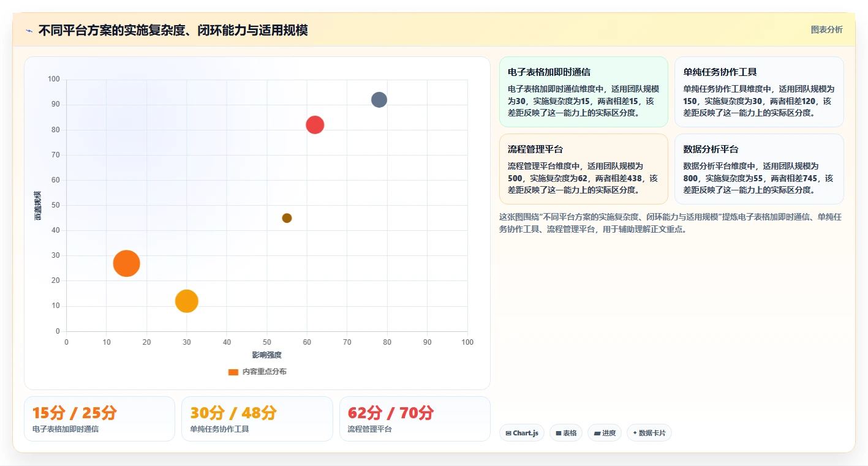Screen dimensions: 868x466
Task: Click the orange legend color box
Action: (233, 372)
